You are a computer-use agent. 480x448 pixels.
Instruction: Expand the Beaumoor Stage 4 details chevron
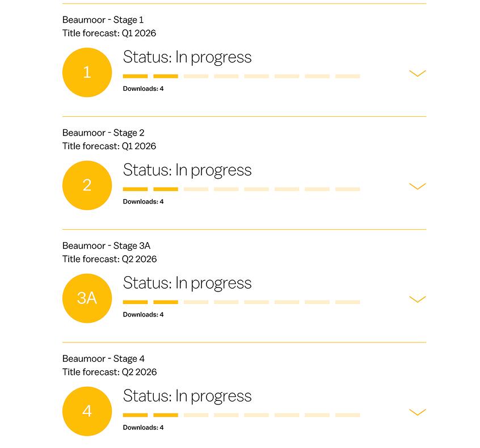[x=417, y=412]
